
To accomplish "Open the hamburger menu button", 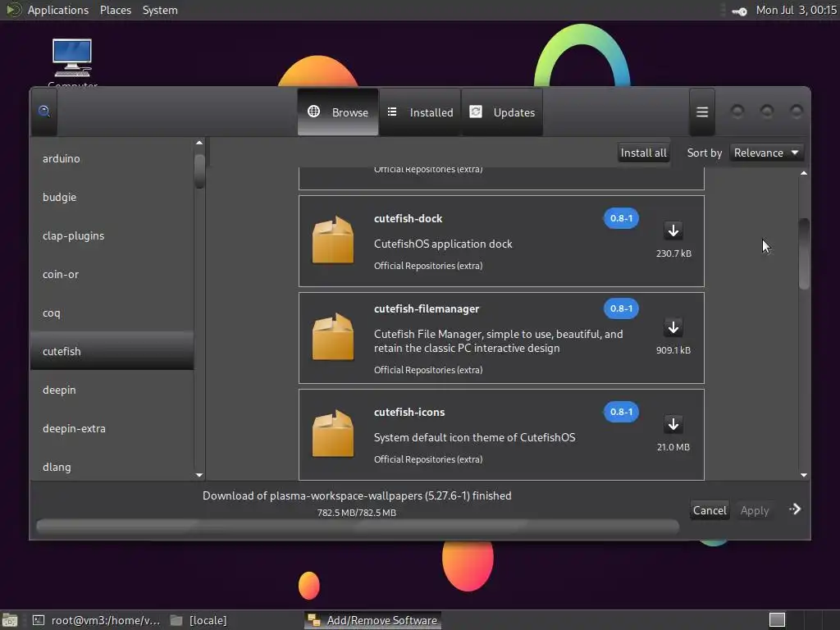I will click(x=702, y=112).
